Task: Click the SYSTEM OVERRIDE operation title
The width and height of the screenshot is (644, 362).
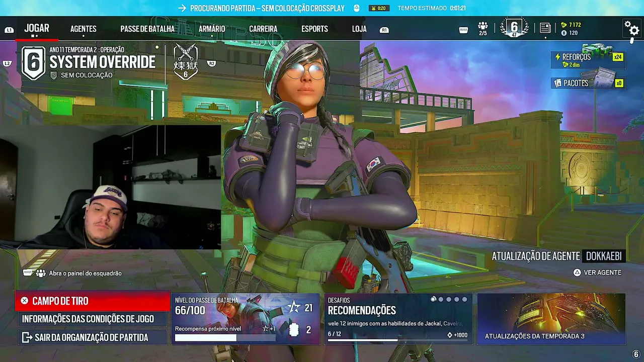Action: 103,62
